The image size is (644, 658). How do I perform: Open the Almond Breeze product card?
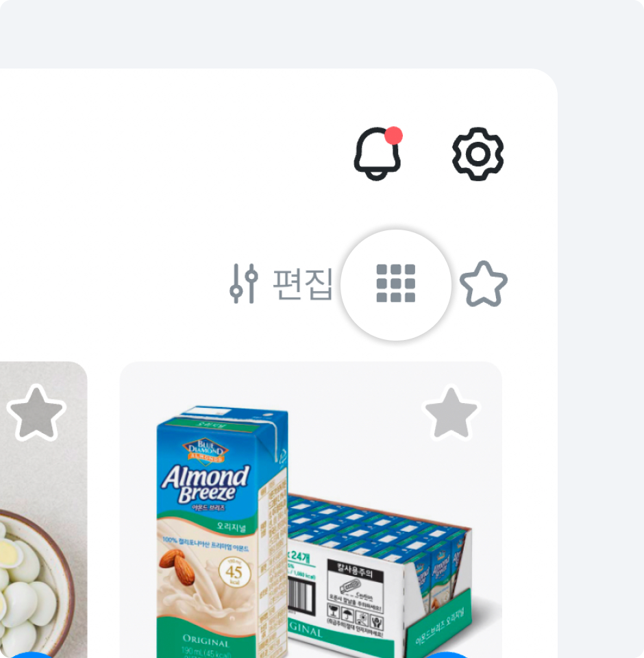tap(311, 509)
